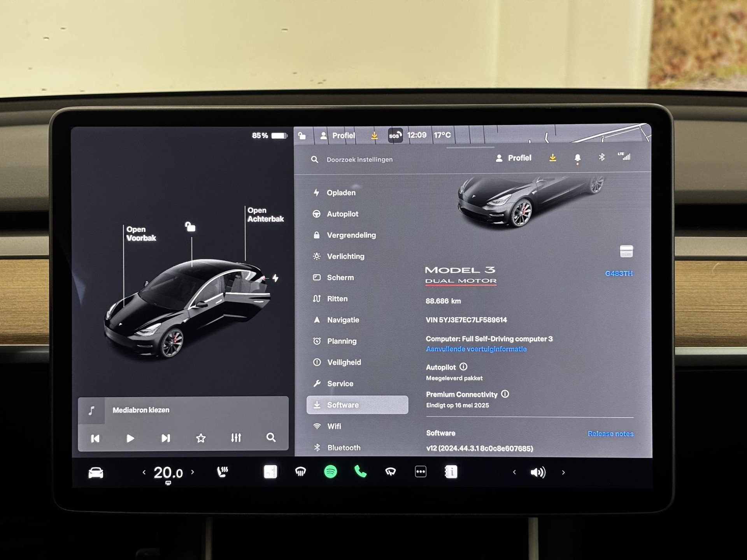Mute audio using the speaker icon
Viewport: 747px width, 560px height.
(538, 472)
